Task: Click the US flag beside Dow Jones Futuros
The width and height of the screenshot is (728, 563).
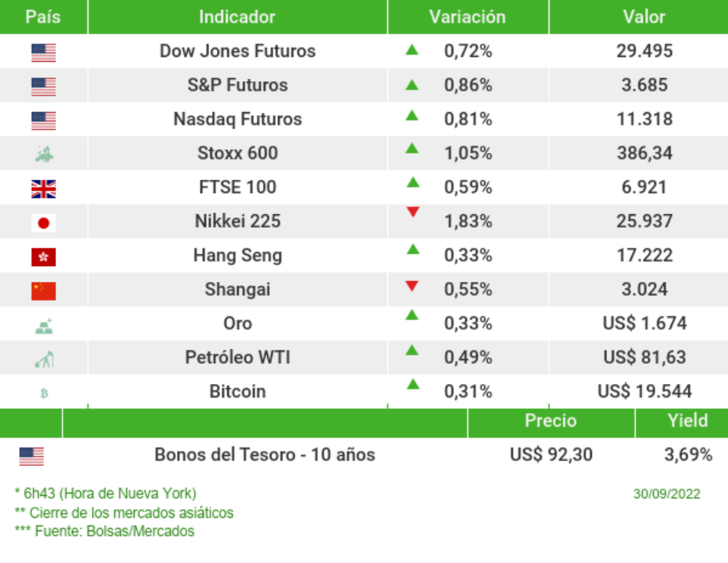Action: [44, 52]
